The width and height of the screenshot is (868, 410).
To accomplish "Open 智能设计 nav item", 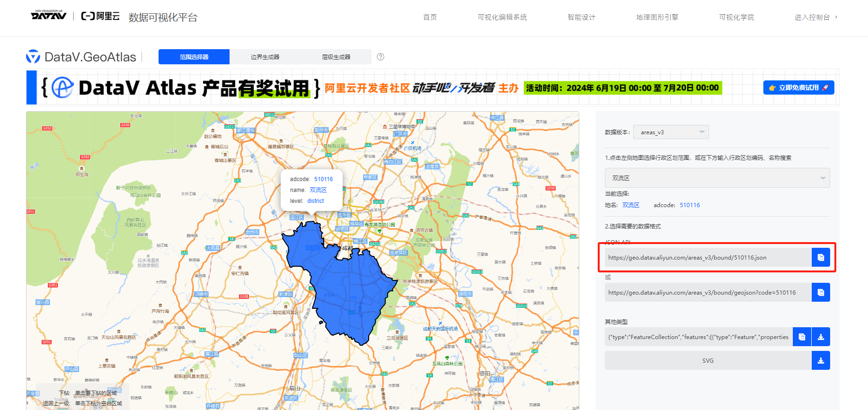I will (x=582, y=17).
